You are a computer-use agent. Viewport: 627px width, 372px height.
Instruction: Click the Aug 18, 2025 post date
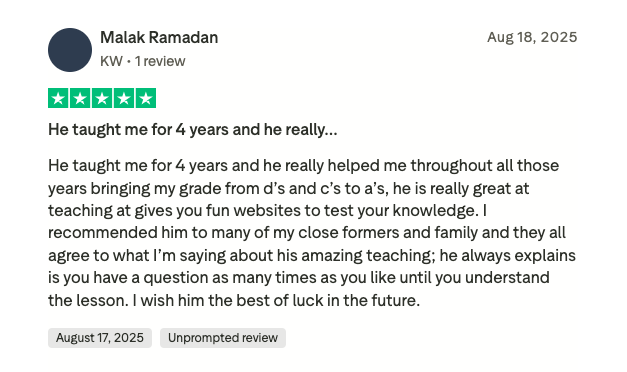(532, 37)
